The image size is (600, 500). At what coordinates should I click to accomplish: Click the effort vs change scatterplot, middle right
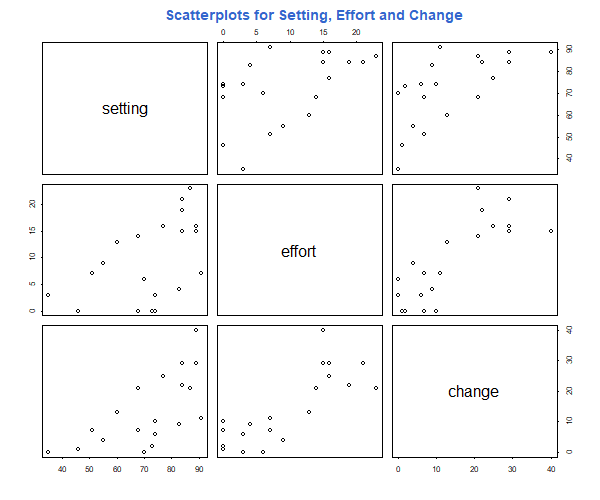click(475, 250)
